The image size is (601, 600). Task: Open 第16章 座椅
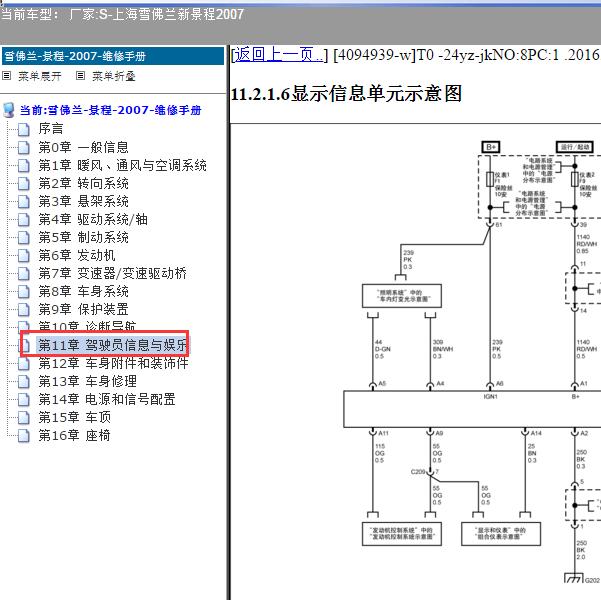tap(74, 435)
